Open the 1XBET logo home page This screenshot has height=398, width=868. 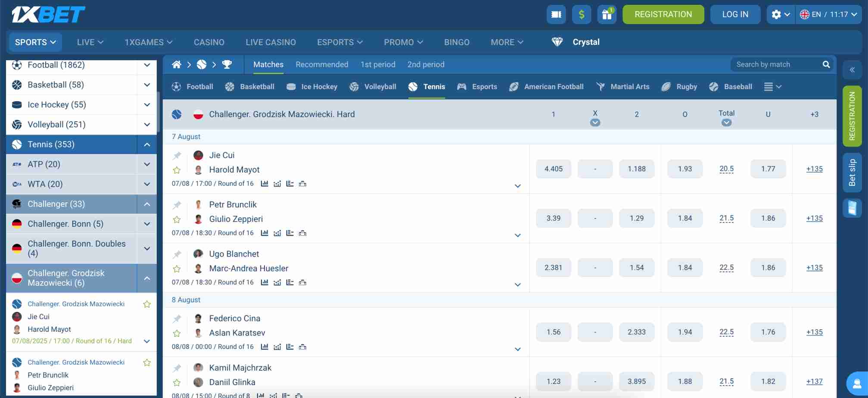[x=48, y=14]
